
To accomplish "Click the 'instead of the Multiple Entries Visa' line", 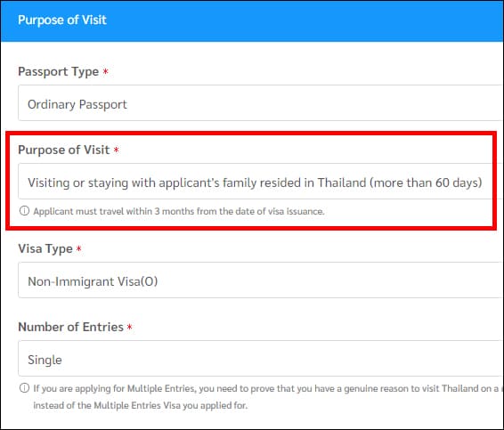I will click(x=141, y=405).
